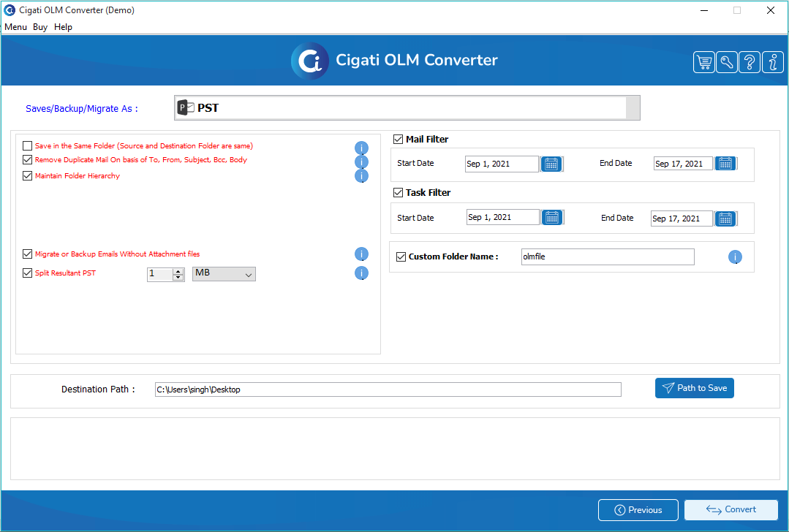Viewport: 789px width, 532px height.
Task: Click the Mail Filter Start Date field
Action: click(x=502, y=164)
